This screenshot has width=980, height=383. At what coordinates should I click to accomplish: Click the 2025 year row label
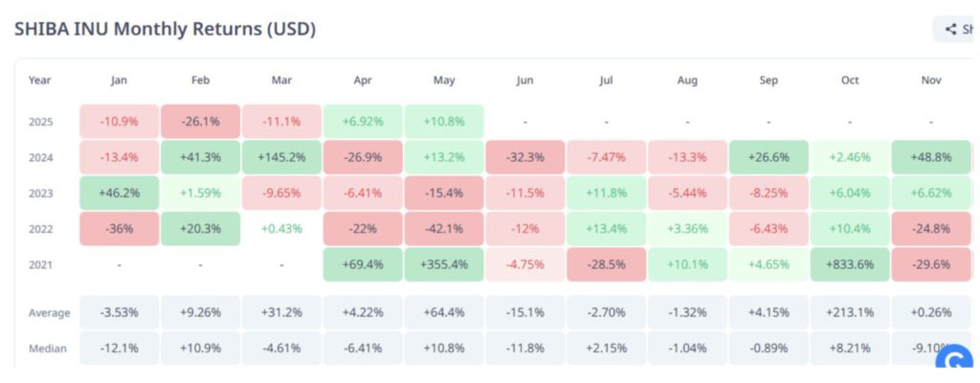point(41,121)
